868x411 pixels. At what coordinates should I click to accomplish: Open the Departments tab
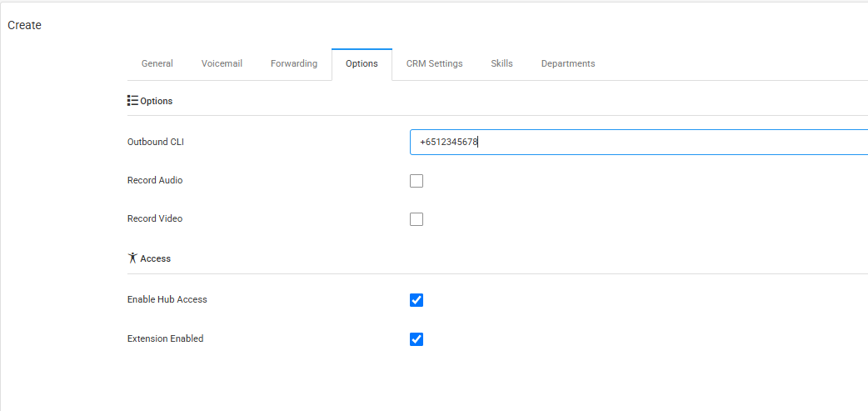click(568, 63)
